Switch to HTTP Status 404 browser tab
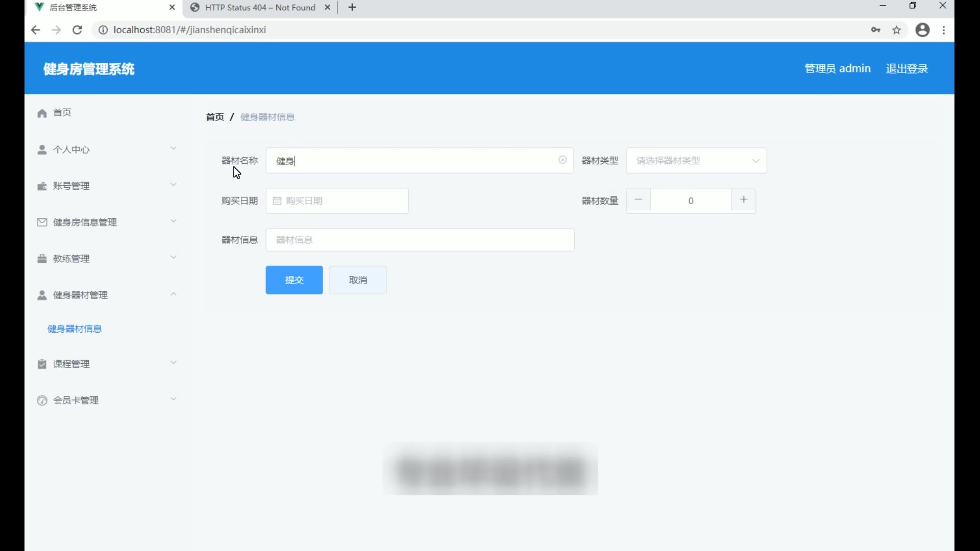The height and width of the screenshot is (551, 980). [x=259, y=8]
